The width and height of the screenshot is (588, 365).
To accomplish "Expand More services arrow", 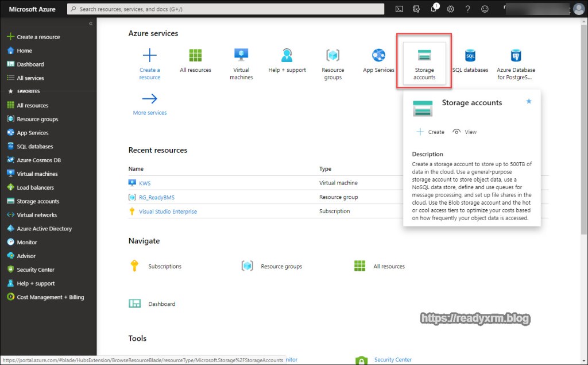I will point(150,99).
